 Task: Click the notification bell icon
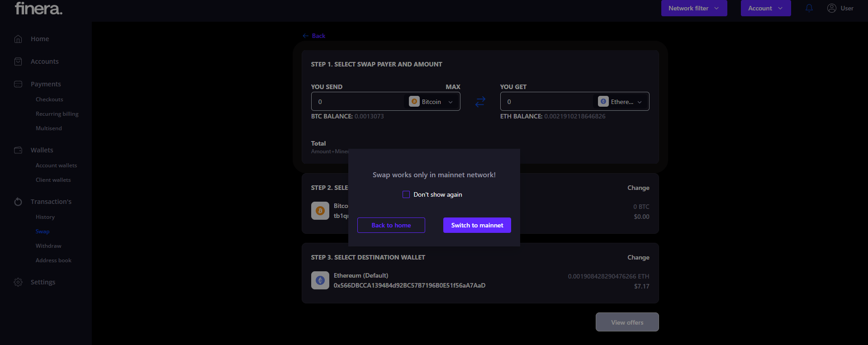tap(809, 8)
